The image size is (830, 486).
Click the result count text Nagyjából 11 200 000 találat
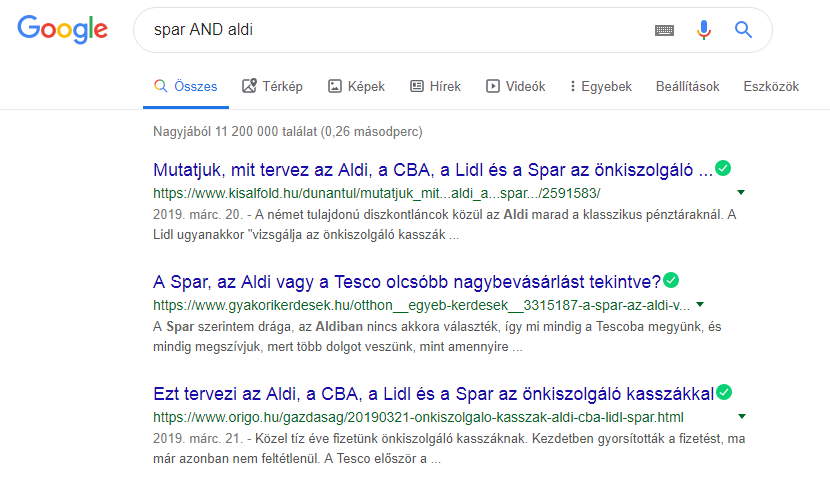pyautogui.click(x=287, y=131)
